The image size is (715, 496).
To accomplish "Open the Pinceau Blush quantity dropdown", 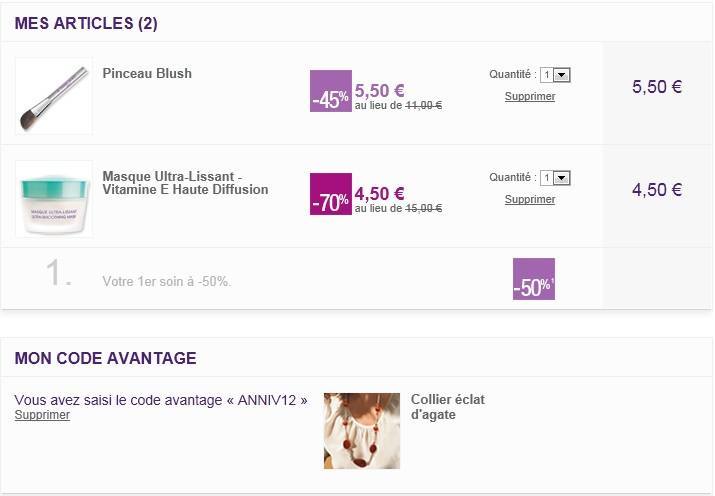I will [x=555, y=75].
